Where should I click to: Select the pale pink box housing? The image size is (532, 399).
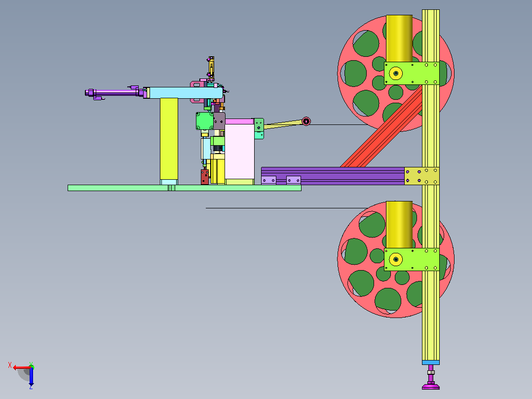click(x=239, y=152)
